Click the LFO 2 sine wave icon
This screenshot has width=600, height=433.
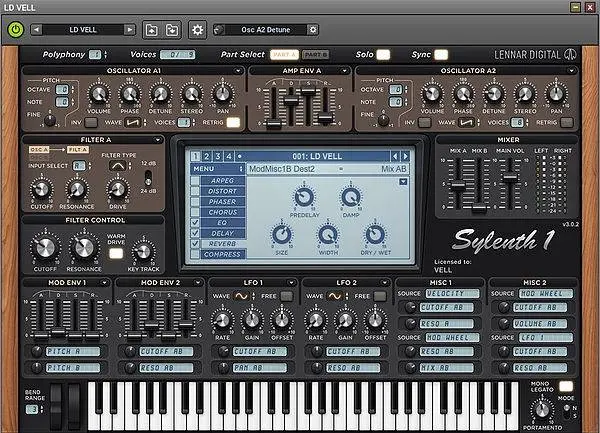coord(334,296)
